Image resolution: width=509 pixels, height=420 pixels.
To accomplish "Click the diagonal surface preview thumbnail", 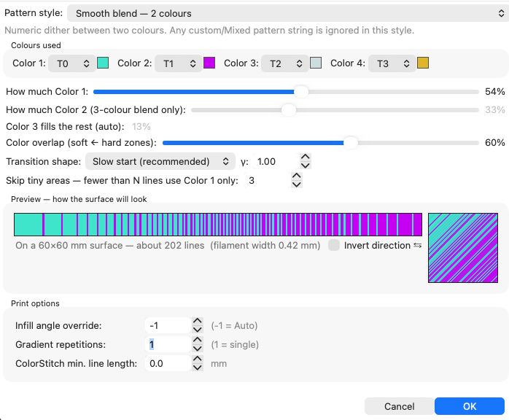I will (x=463, y=248).
